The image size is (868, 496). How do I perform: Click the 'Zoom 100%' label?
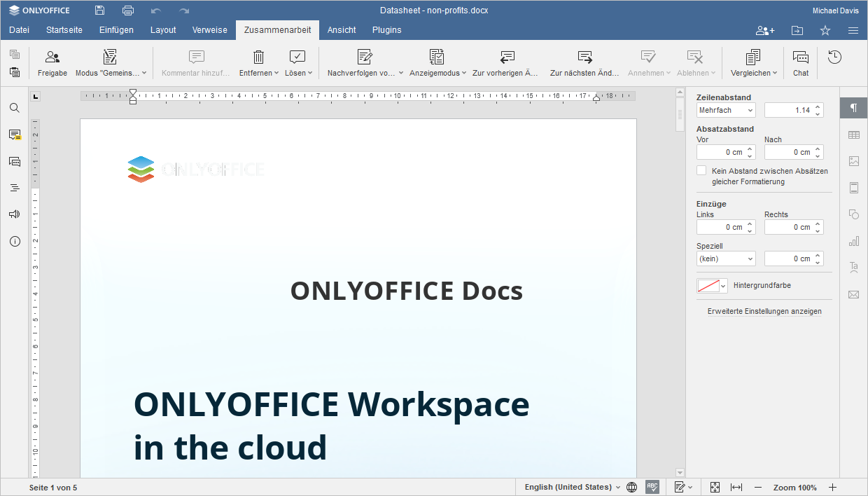795,487
